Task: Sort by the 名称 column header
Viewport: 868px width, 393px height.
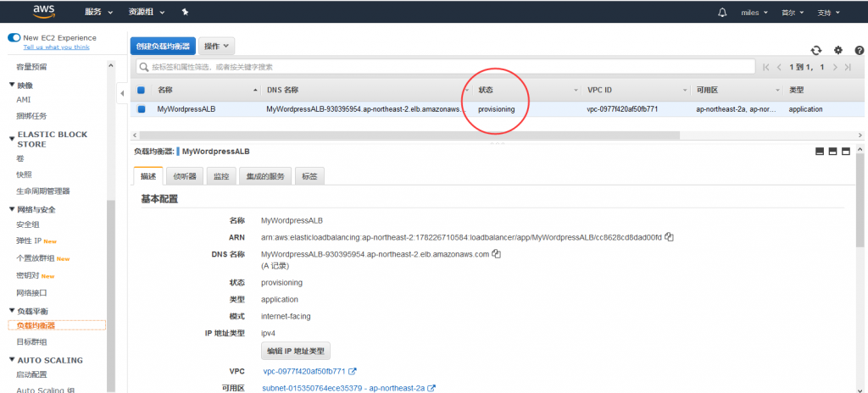Action: tap(165, 90)
